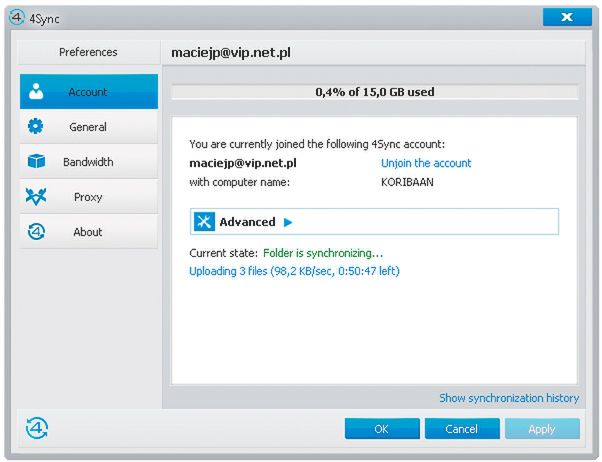Viewport: 602px width, 462px height.
Task: Switch to the General tab
Action: [x=89, y=126]
